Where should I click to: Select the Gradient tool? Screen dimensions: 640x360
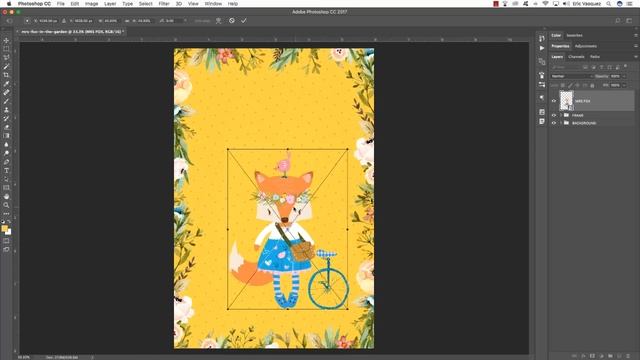click(x=6, y=136)
